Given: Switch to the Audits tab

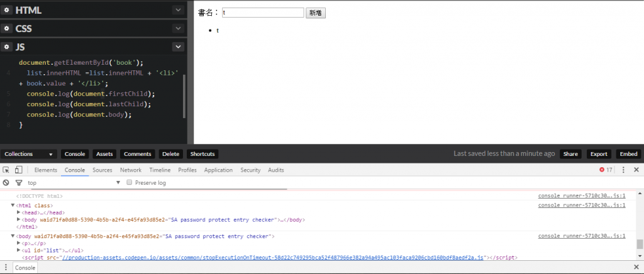Looking at the screenshot, I should tap(276, 170).
